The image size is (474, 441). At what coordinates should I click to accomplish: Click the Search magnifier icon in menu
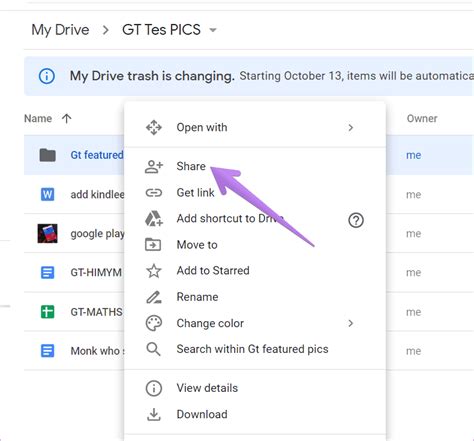point(154,349)
